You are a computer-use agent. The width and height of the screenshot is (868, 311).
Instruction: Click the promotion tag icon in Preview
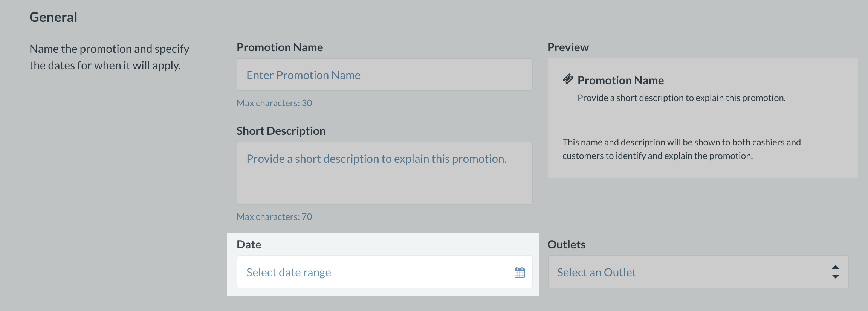click(568, 79)
